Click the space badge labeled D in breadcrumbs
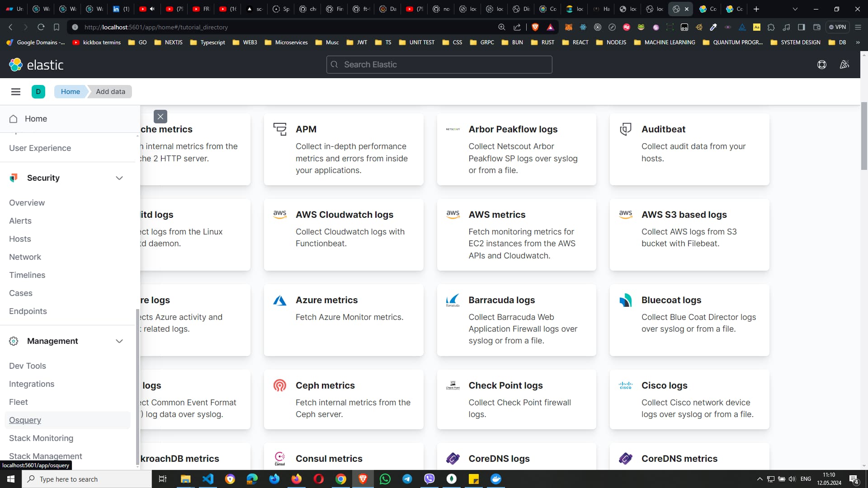 tap(38, 91)
